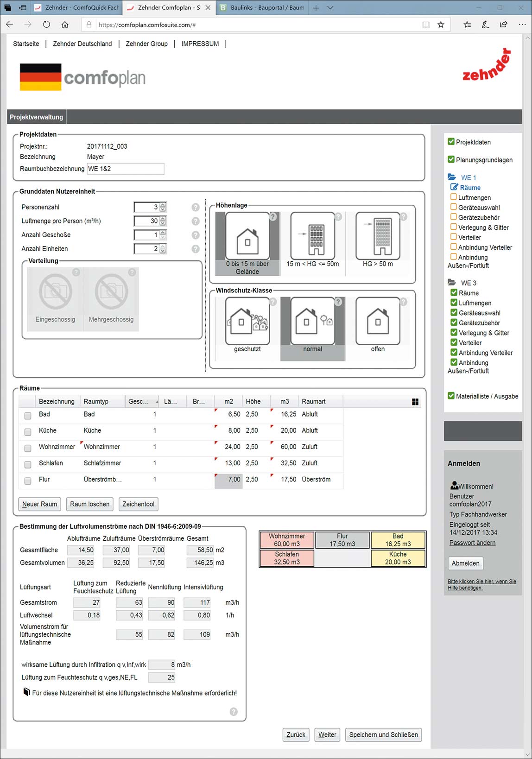Screen dimensions: 532x759
Task: Choose the '15 m < HG <= 50m' building icon
Action: [312, 236]
